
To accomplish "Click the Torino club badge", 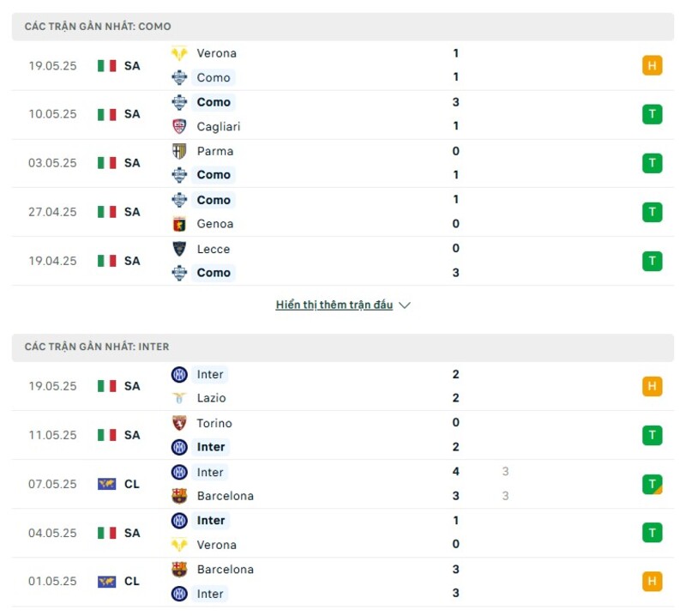I will tap(180, 423).
